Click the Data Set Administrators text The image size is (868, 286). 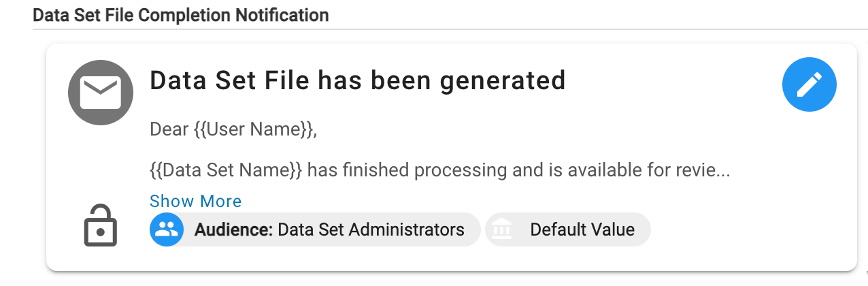(371, 229)
